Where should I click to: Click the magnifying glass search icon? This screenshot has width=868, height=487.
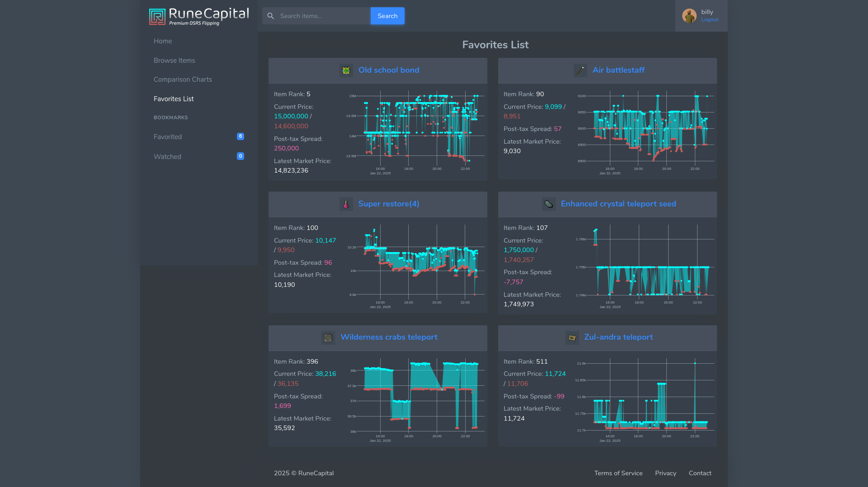tap(271, 16)
